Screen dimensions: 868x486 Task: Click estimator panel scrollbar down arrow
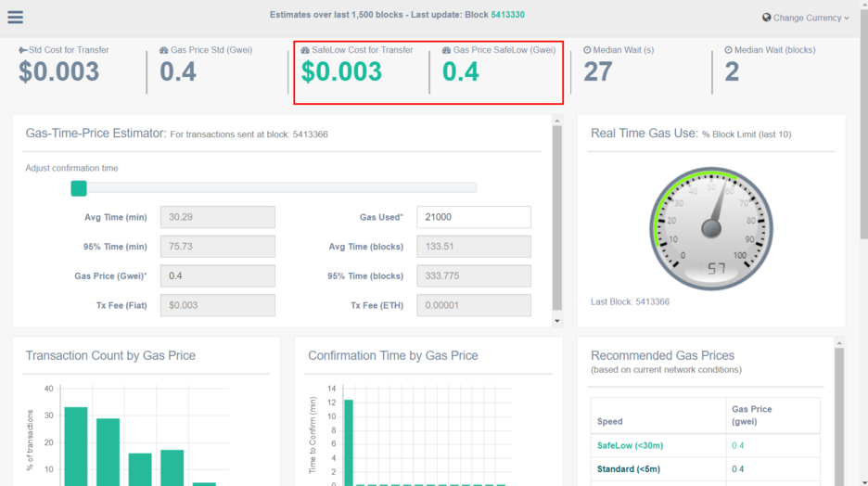[557, 321]
